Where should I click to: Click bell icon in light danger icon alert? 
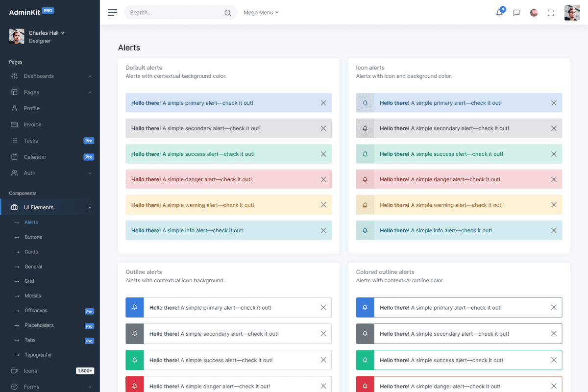(x=365, y=179)
